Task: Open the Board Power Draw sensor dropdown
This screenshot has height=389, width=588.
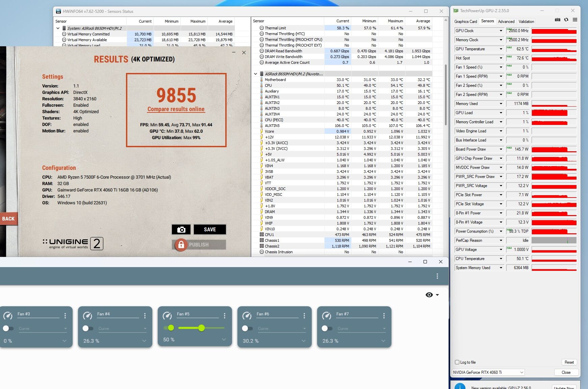Action: [x=501, y=149]
